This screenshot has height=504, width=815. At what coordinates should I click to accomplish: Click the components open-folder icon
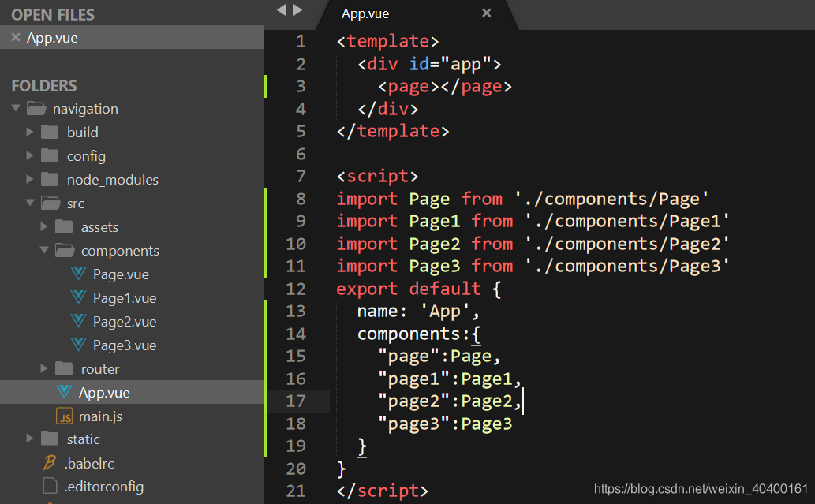[65, 250]
